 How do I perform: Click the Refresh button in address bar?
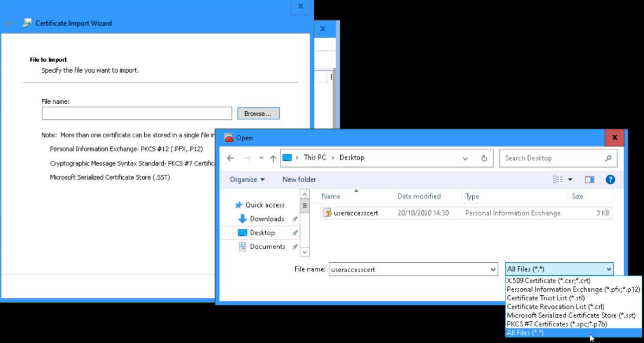pos(484,158)
